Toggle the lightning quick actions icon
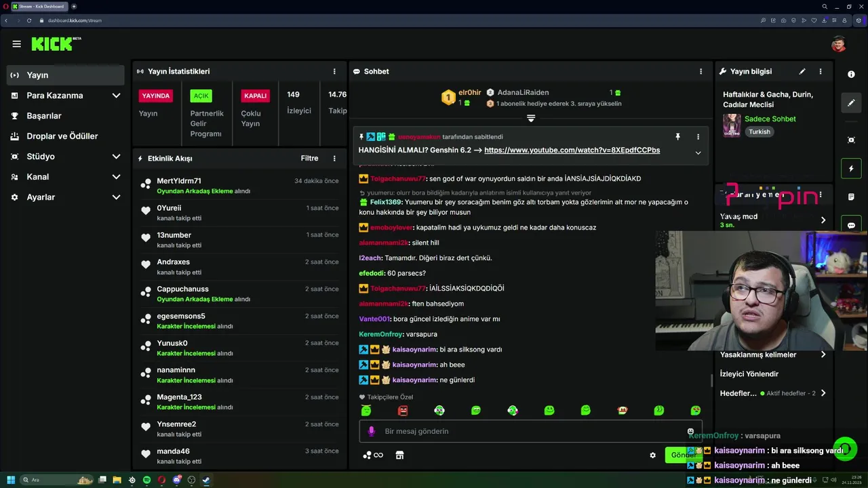868x488 pixels. coord(851,169)
